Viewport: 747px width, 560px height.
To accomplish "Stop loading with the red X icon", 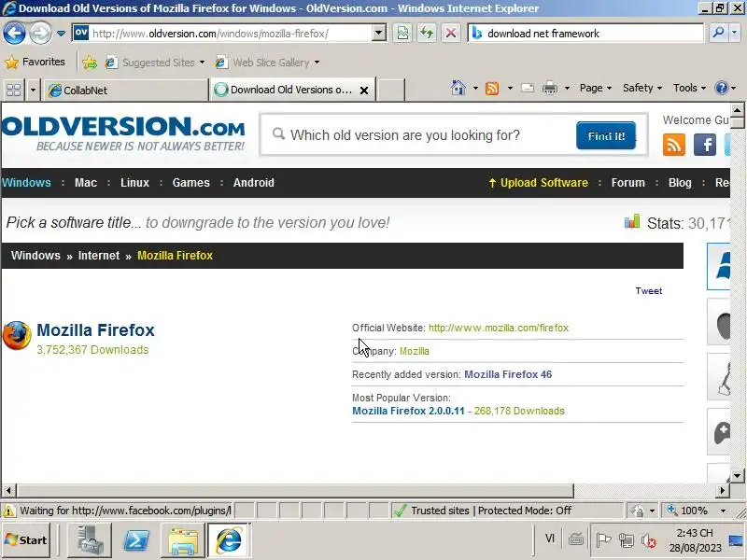I will (x=450, y=34).
